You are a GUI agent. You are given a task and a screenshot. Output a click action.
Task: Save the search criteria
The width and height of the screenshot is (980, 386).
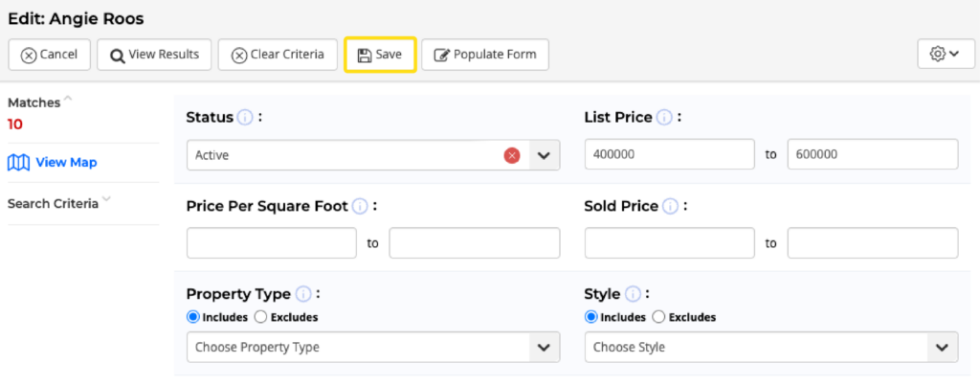pyautogui.click(x=380, y=55)
